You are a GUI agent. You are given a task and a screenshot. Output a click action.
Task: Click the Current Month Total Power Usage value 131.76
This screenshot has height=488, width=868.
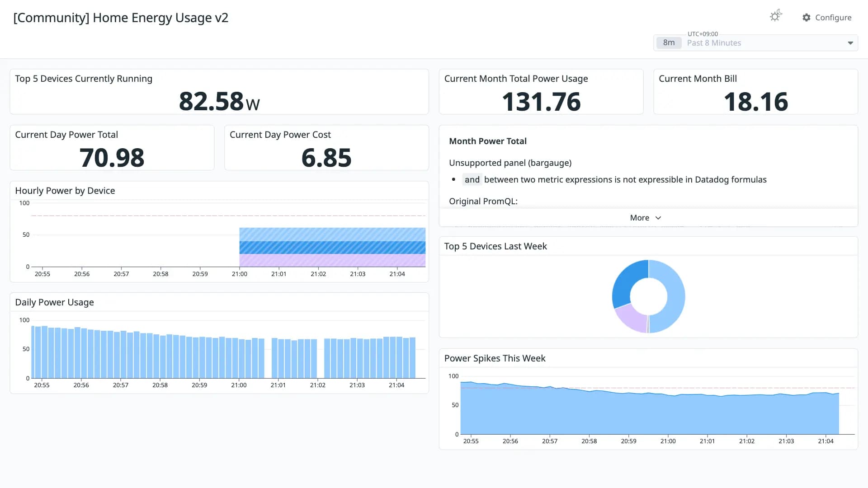click(541, 102)
